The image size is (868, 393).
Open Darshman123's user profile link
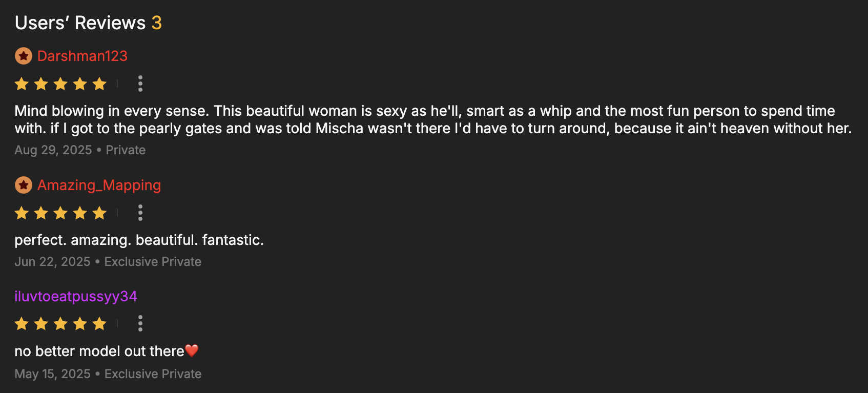82,56
